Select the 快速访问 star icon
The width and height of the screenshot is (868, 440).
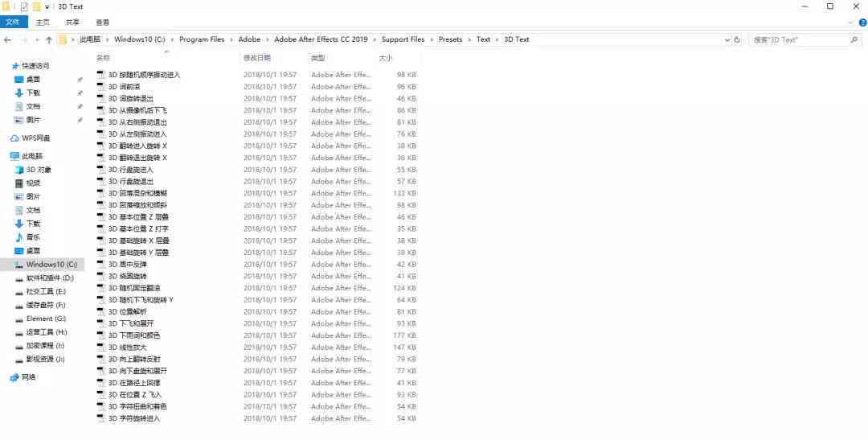tap(15, 66)
